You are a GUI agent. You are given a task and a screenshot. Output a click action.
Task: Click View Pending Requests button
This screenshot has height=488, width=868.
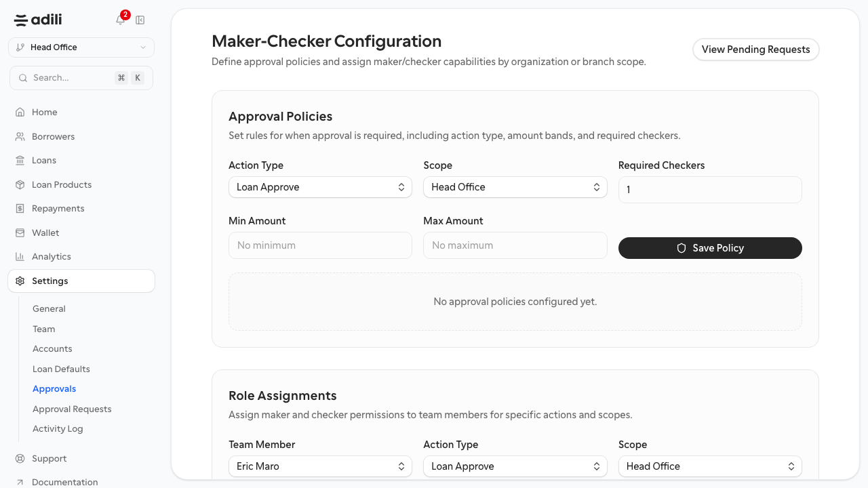[756, 49]
